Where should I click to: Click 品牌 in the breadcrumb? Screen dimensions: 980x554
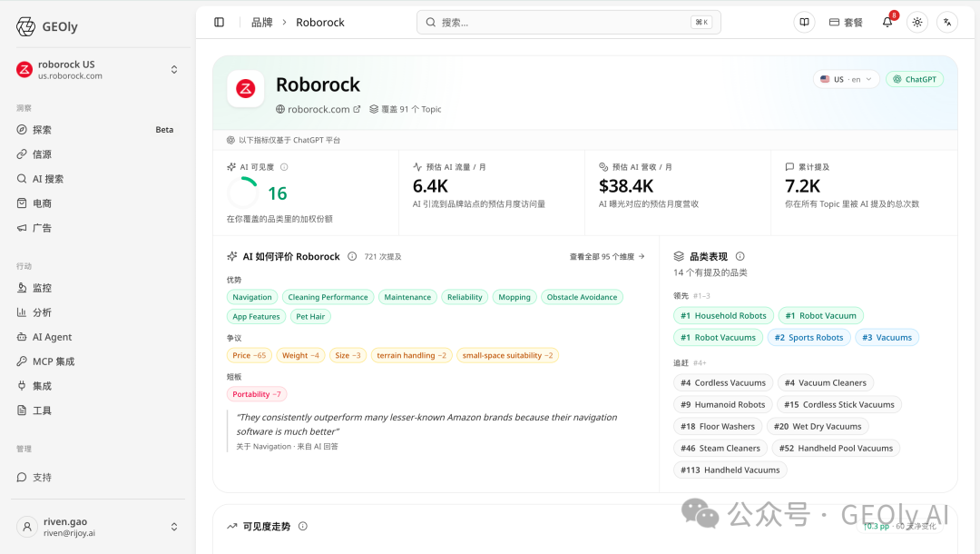tap(262, 23)
